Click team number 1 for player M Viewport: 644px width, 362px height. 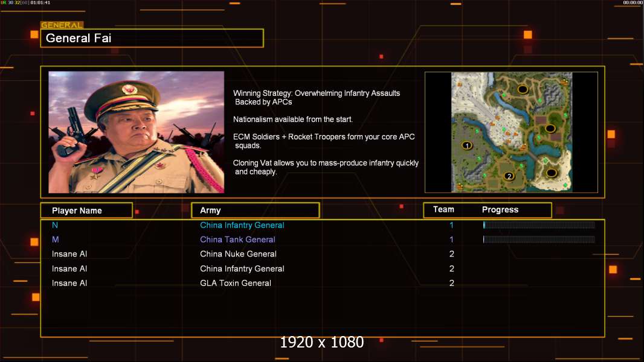click(x=451, y=240)
